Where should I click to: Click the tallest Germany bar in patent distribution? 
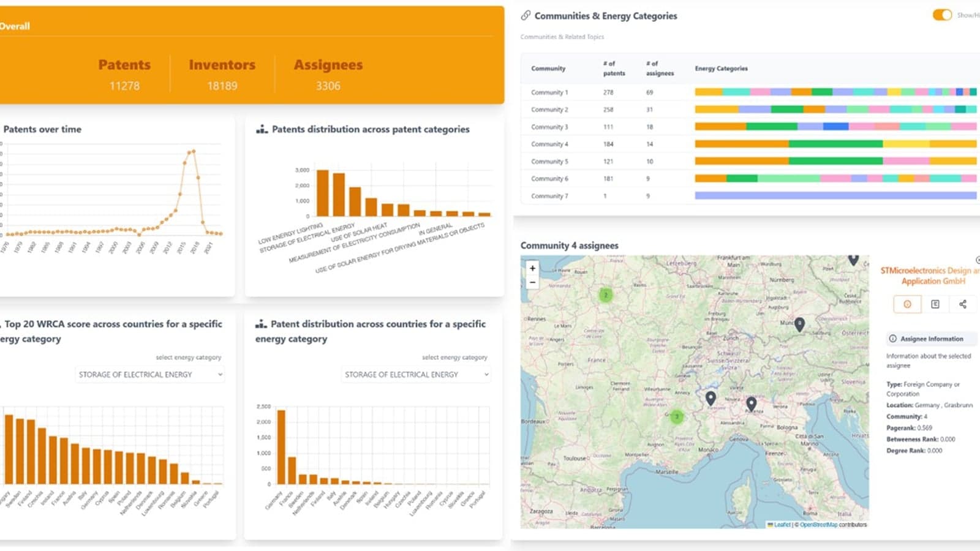click(x=281, y=447)
